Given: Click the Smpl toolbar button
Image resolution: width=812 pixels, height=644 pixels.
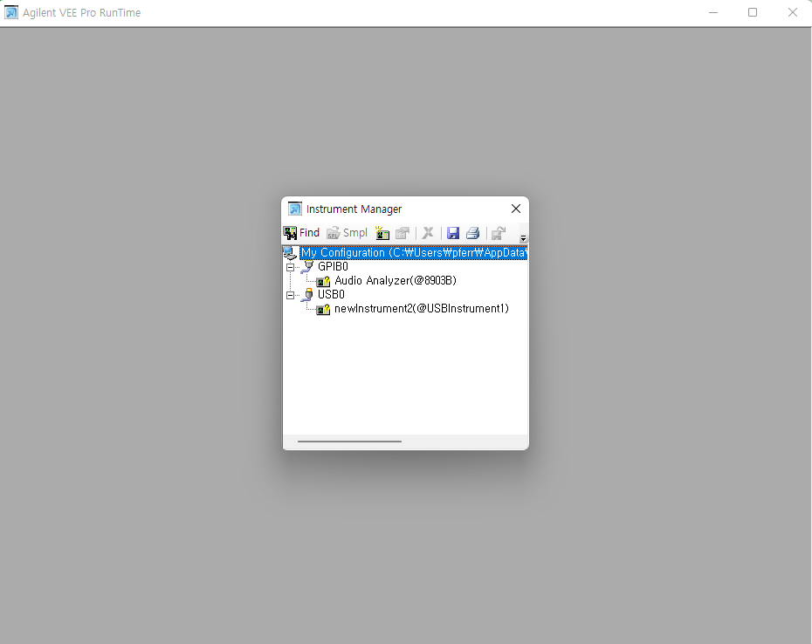Looking at the screenshot, I should [347, 233].
